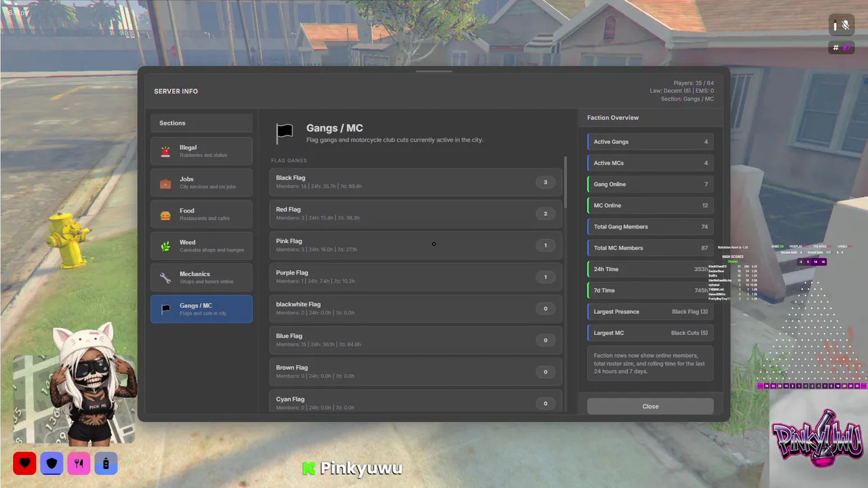Click the hashtag channel indicator icon
The width and height of the screenshot is (868, 488).
pyautogui.click(x=836, y=47)
